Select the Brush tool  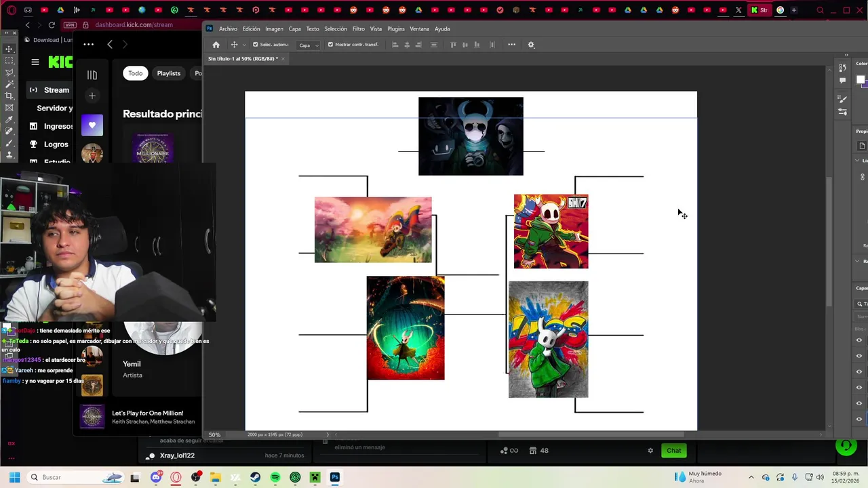9,143
